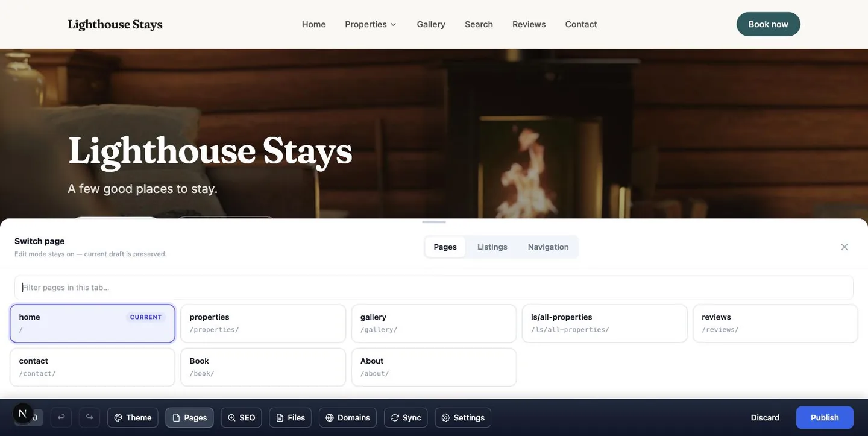868x436 pixels.
Task: Switch to the contact page card
Action: [x=92, y=367]
